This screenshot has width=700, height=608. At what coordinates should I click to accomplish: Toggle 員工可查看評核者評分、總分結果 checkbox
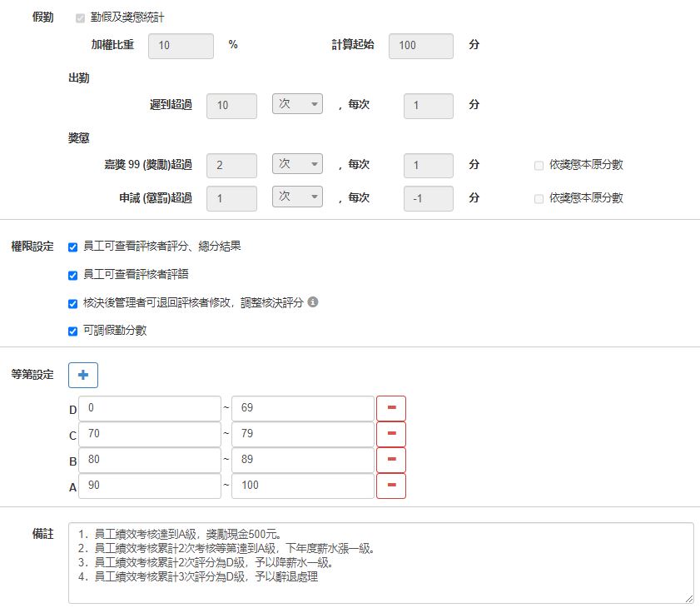tap(72, 247)
